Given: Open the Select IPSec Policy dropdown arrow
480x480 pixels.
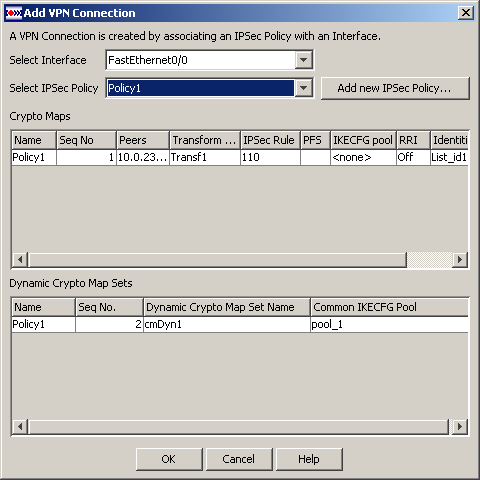Looking at the screenshot, I should (303, 88).
